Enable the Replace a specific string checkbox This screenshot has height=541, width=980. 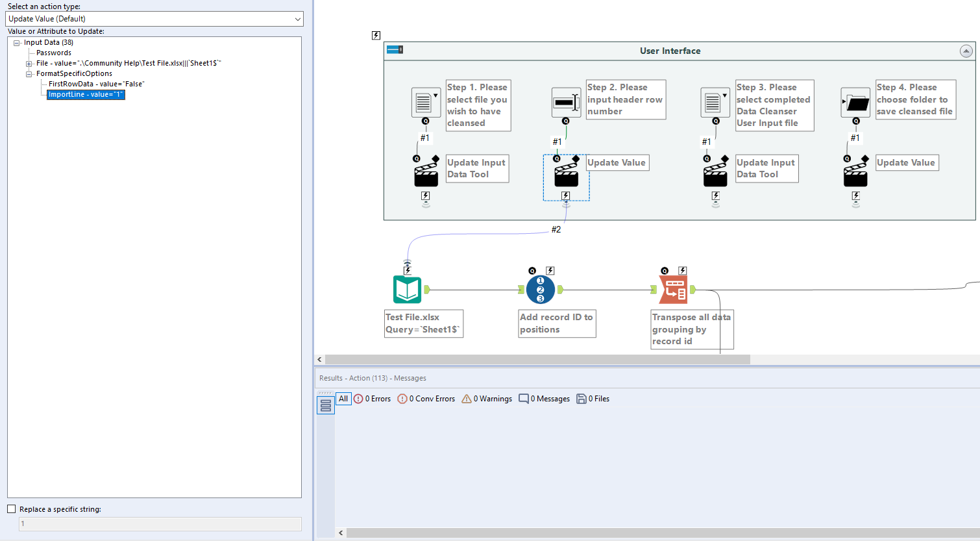(11, 509)
